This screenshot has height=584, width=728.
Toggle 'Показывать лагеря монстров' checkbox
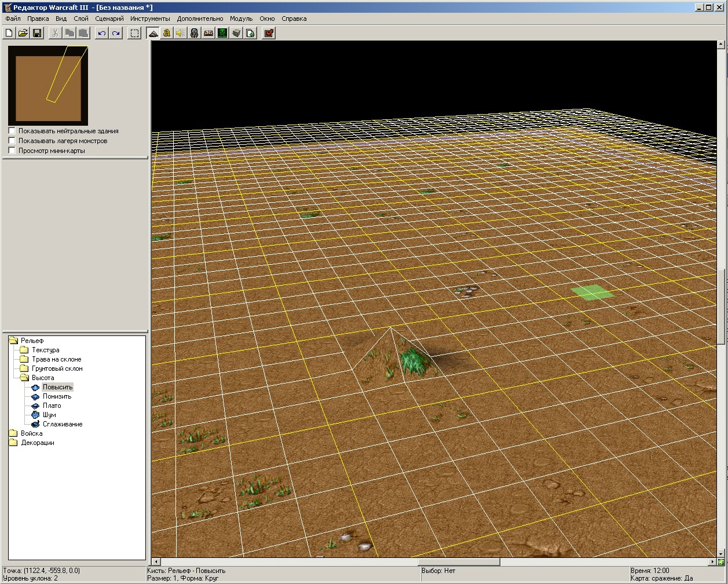click(12, 141)
